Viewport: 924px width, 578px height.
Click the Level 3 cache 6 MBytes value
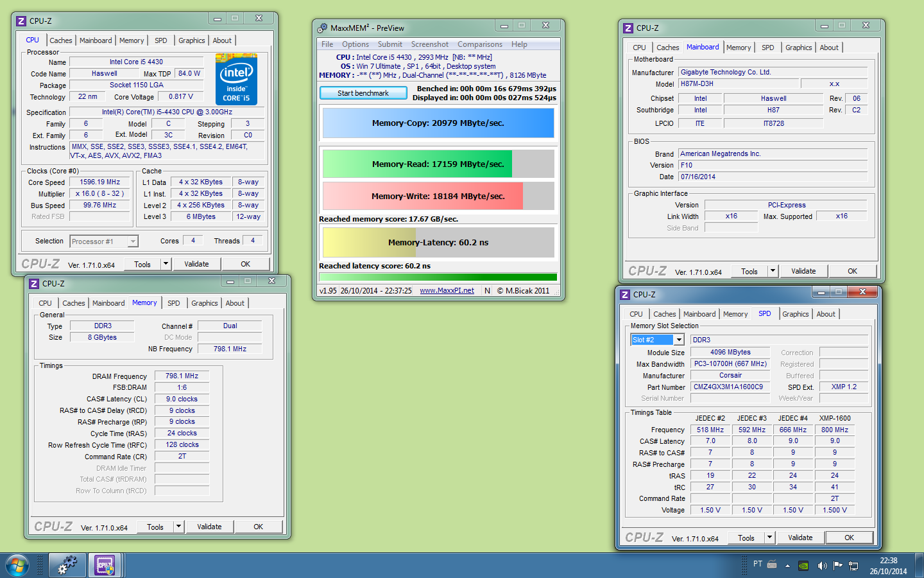pyautogui.click(x=201, y=217)
